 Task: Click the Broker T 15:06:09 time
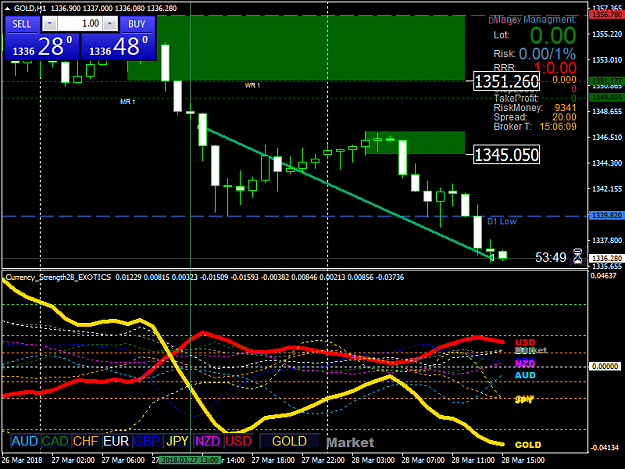(x=558, y=127)
